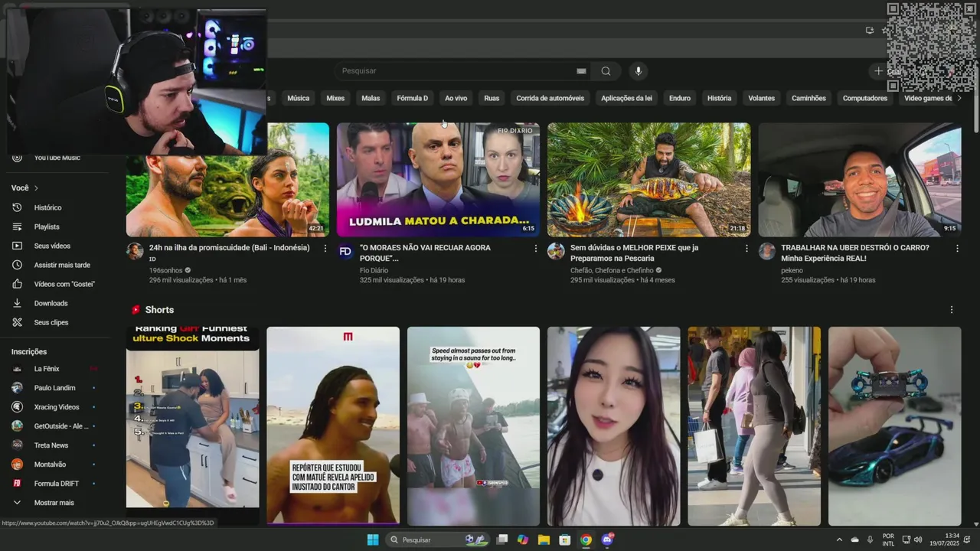Open Windows Start menu

[x=373, y=540]
